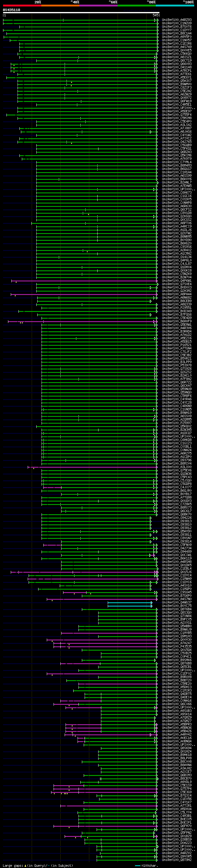Select the UniRef100_Q8S694 label

(x=177, y=748)
